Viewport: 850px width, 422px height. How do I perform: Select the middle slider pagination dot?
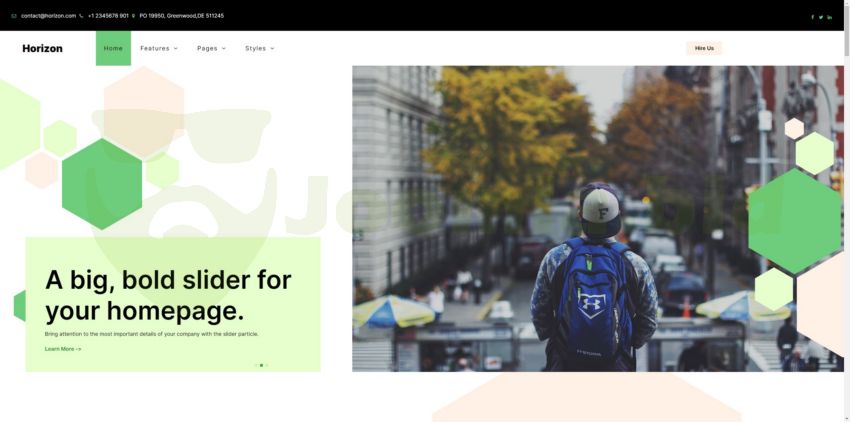(261, 365)
